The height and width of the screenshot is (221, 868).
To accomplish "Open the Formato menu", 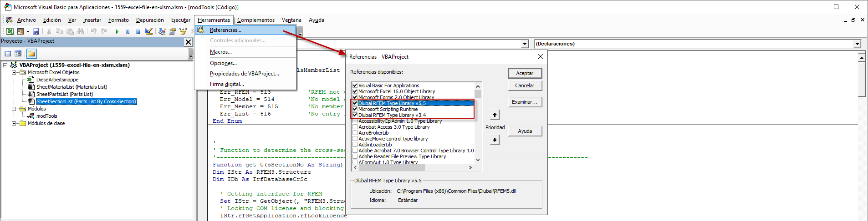I will [118, 20].
